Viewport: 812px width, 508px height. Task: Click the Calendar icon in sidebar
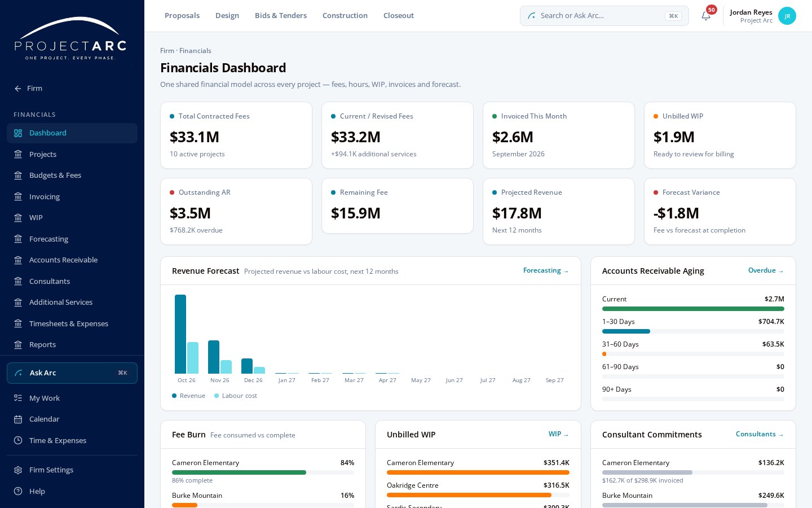coord(18,419)
